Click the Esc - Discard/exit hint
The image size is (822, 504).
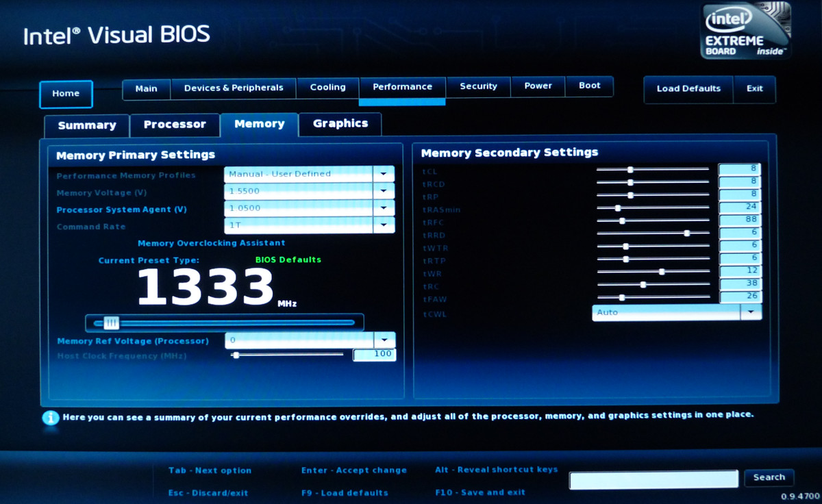coord(208,493)
